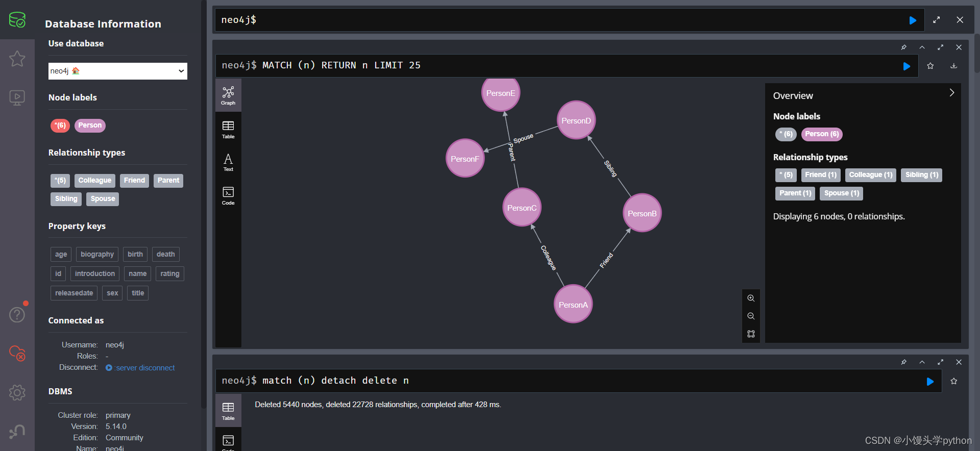Open the Favorites star sidebar icon
Image resolution: width=980 pixels, height=451 pixels.
coord(17,59)
